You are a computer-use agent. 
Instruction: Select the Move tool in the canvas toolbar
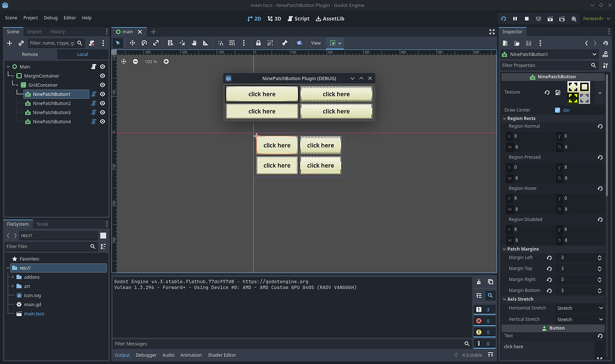click(132, 43)
